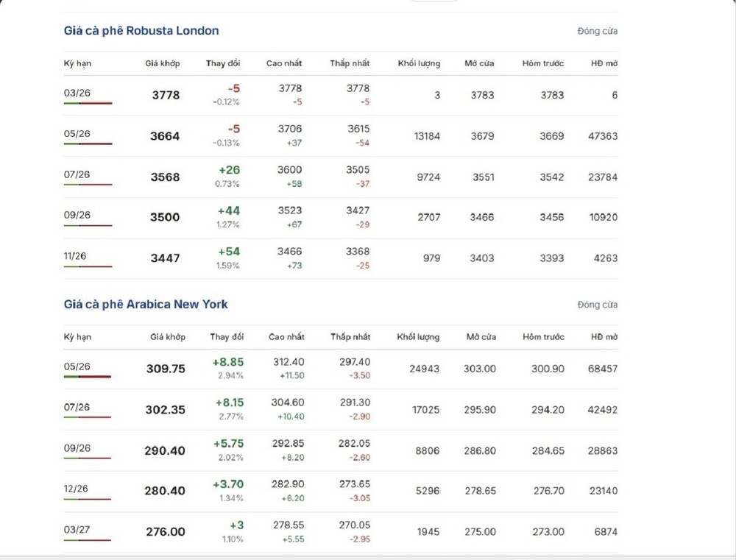Click the 309.75 matched price value

coord(166,369)
